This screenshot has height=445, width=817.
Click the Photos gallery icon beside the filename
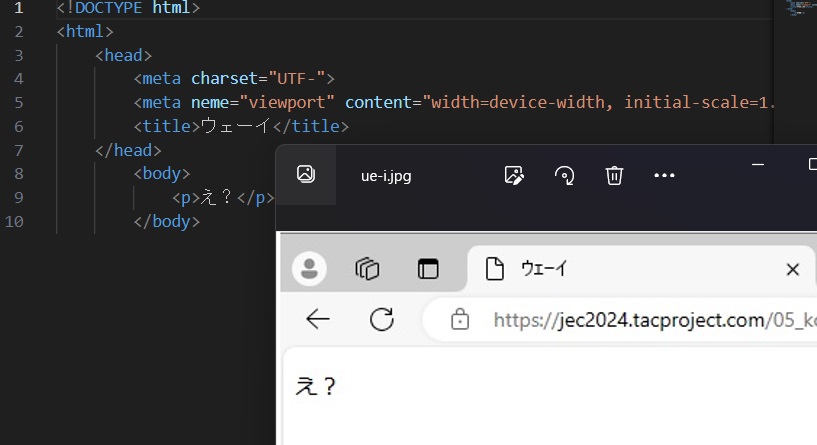point(306,174)
